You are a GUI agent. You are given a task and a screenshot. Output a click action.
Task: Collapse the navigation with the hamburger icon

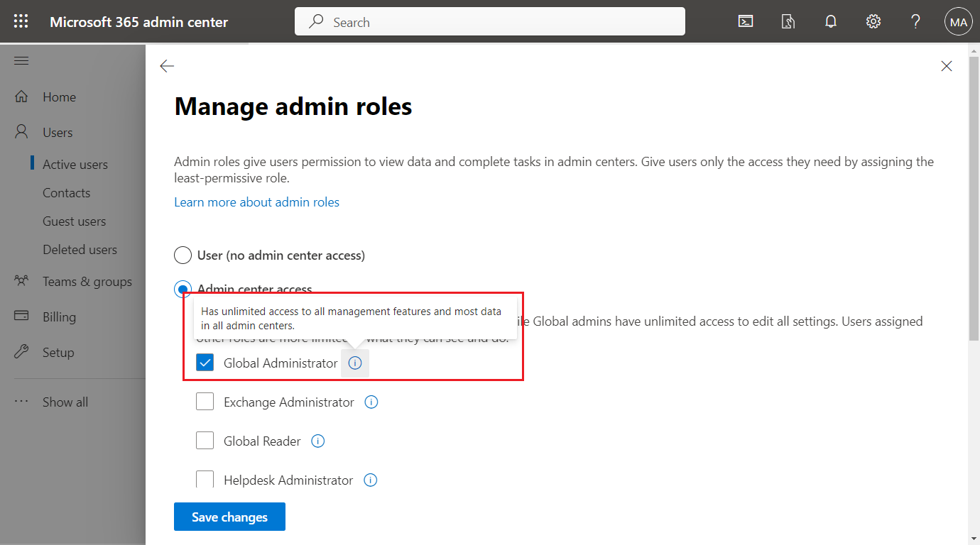click(21, 60)
